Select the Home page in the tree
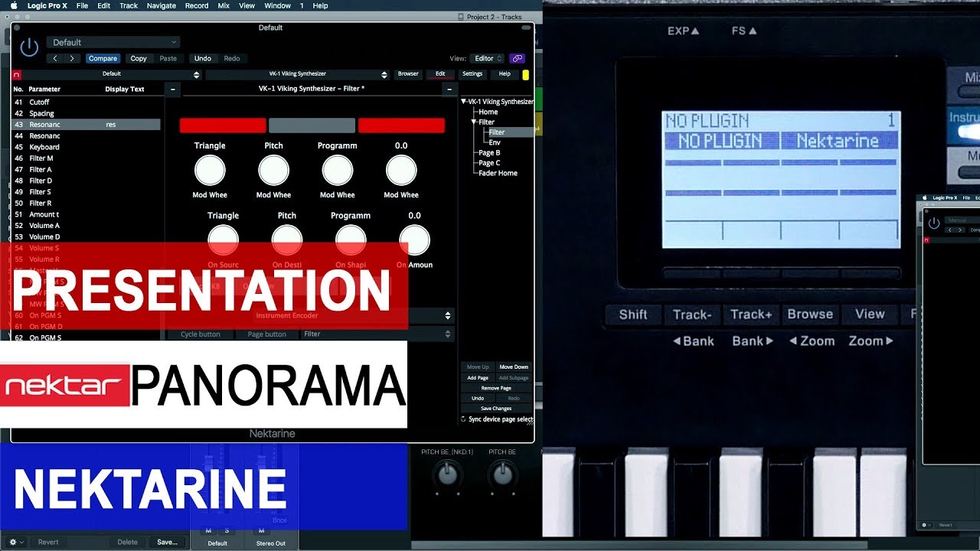The height and width of the screenshot is (551, 980). [x=488, y=112]
